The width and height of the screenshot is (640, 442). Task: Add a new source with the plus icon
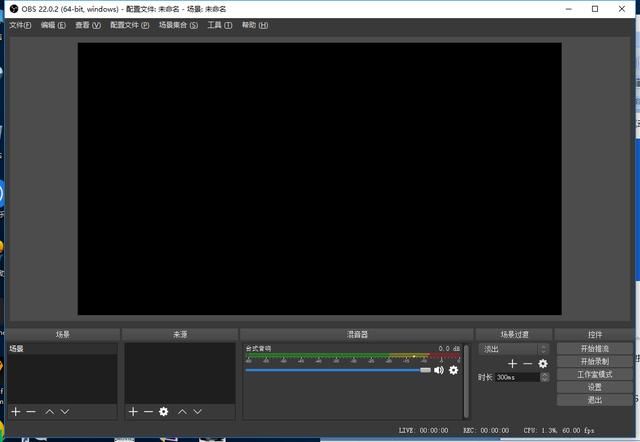click(x=133, y=411)
